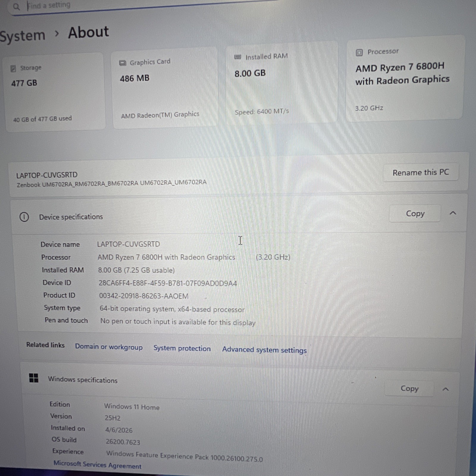Image resolution: width=476 pixels, height=476 pixels.
Task: Click the 8.00 GB (7.25 GB usable) value
Action: [136, 270]
